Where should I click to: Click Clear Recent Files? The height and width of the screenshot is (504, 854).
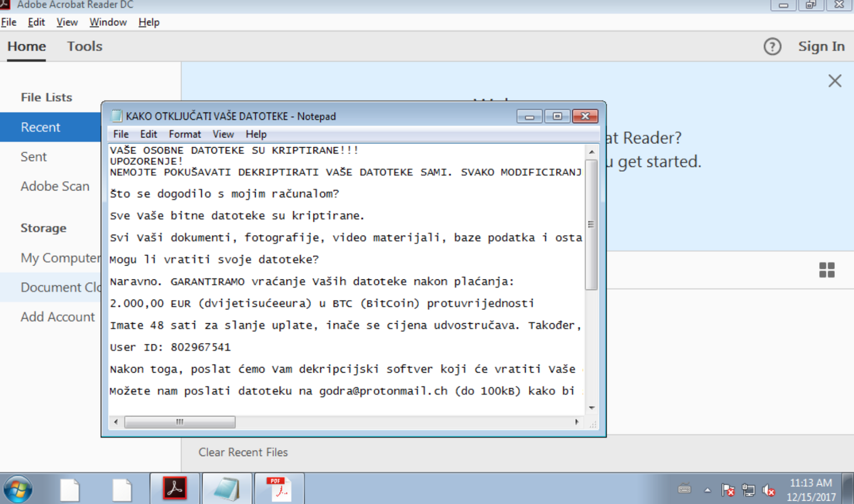(243, 452)
